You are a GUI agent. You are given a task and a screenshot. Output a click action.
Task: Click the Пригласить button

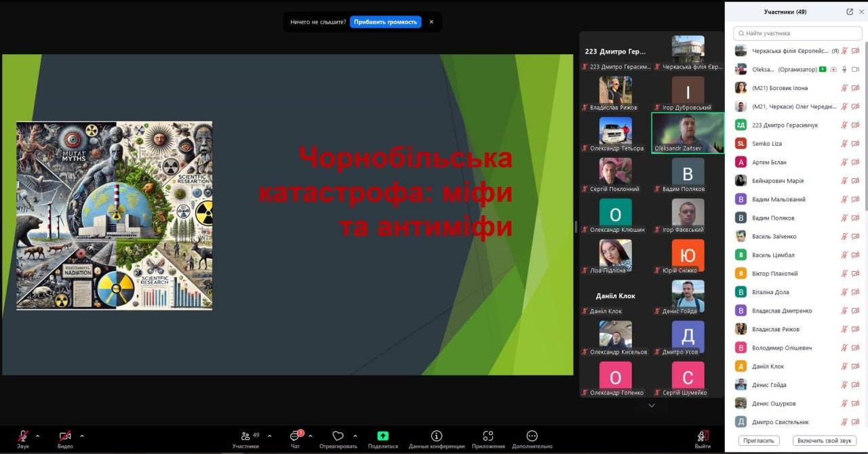[x=758, y=440]
